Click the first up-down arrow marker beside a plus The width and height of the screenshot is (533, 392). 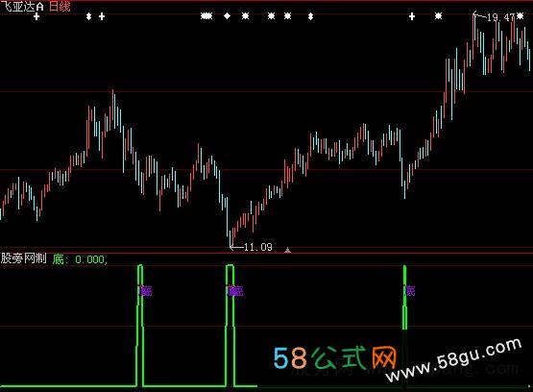pyautogui.click(x=88, y=16)
